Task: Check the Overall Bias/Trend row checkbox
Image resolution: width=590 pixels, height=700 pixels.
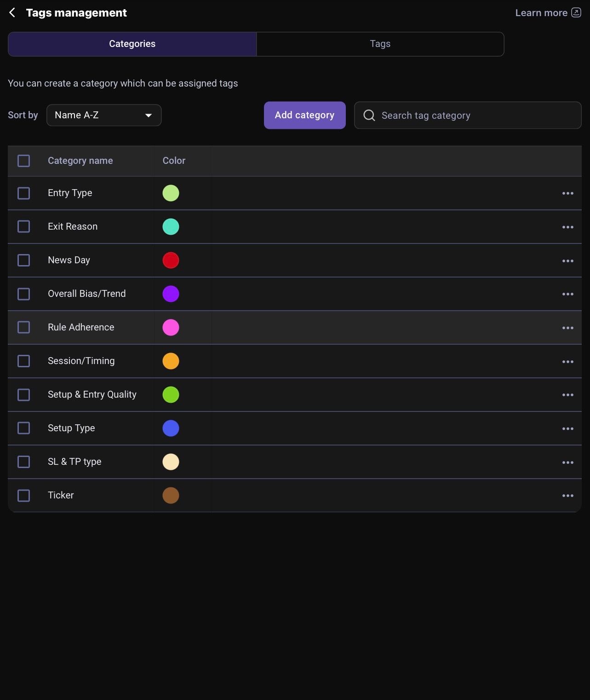Action: pos(23,294)
